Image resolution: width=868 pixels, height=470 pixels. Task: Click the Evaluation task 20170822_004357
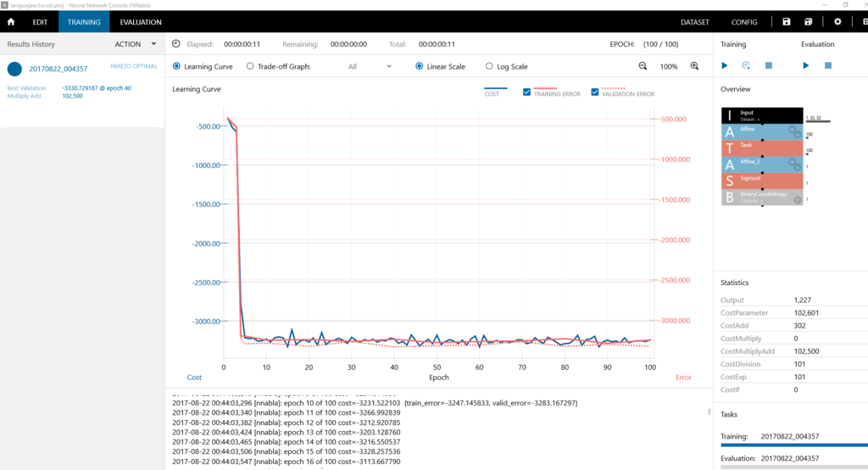[x=790, y=458]
